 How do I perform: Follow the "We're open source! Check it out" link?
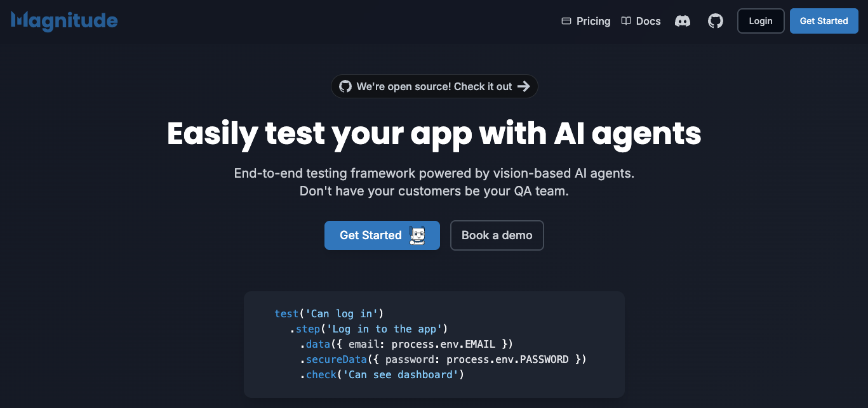coord(434,86)
